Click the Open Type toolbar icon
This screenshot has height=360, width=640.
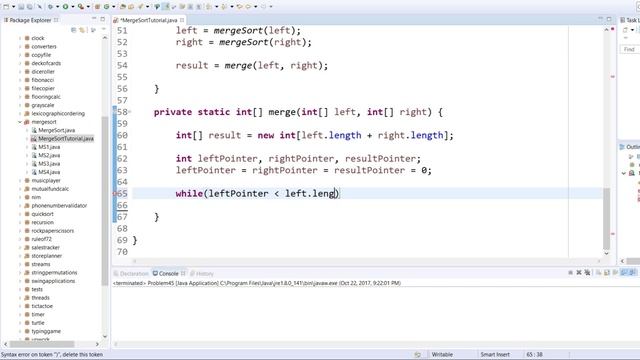pos(122,7)
